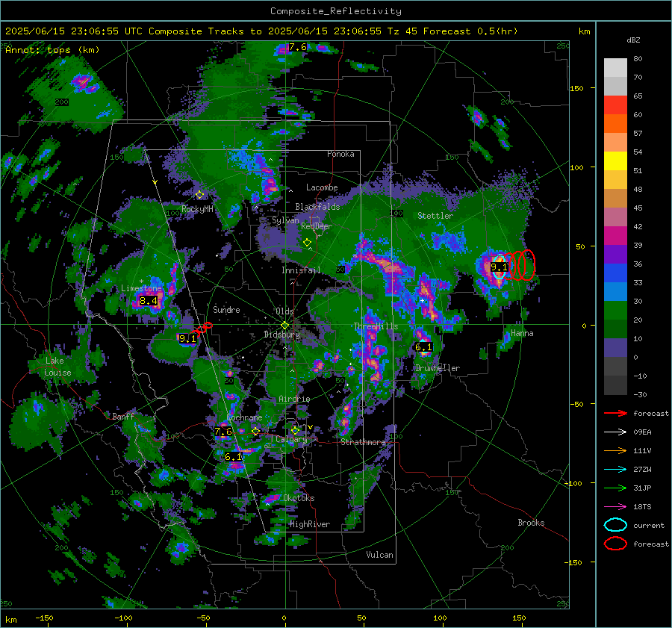Select the bright green 20-30 dBZ swatch
672x628 pixels.
click(x=615, y=311)
